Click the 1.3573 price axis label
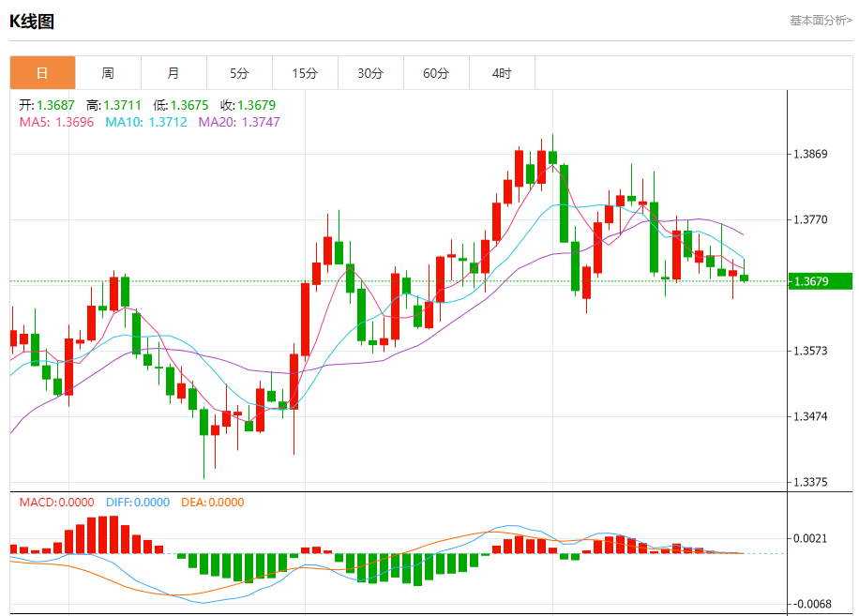Screen dimensions: 859x616 point(811,351)
